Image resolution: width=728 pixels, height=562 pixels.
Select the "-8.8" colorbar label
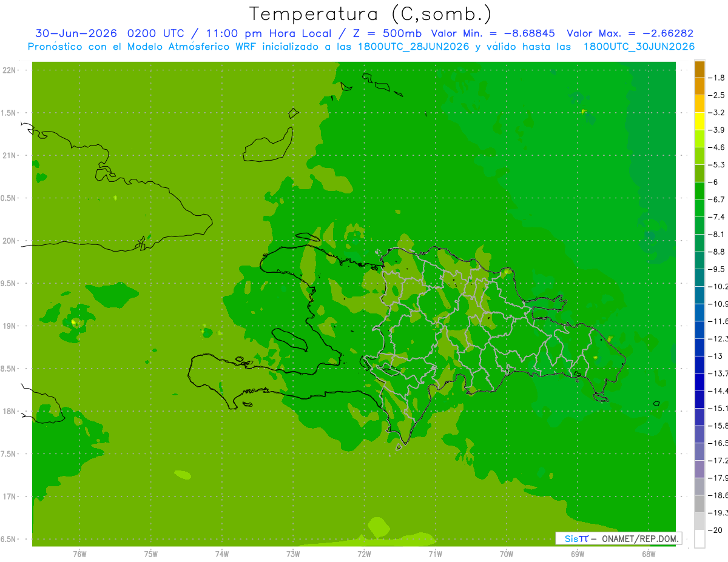click(x=717, y=252)
